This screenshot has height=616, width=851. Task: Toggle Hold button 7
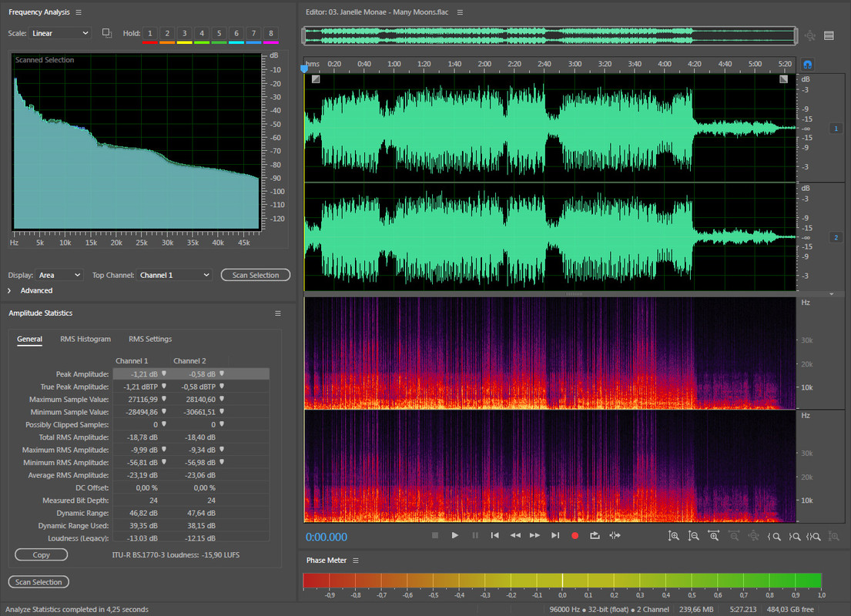pyautogui.click(x=253, y=33)
